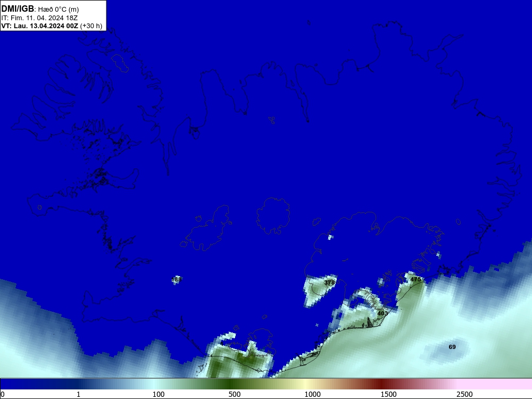Click the (+30 h) forecast offset text

click(91, 26)
